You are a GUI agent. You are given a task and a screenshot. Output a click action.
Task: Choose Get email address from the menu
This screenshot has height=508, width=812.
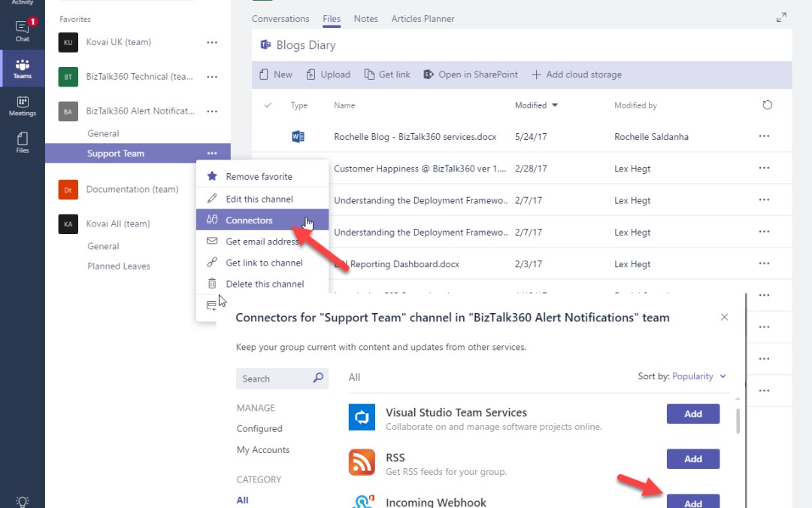pos(262,242)
